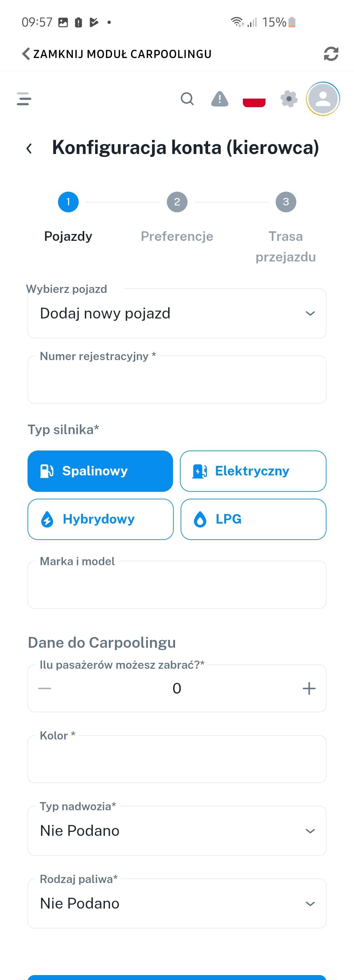The width and height of the screenshot is (354, 980).
Task: Click the refresh icon in the header
Action: (331, 54)
